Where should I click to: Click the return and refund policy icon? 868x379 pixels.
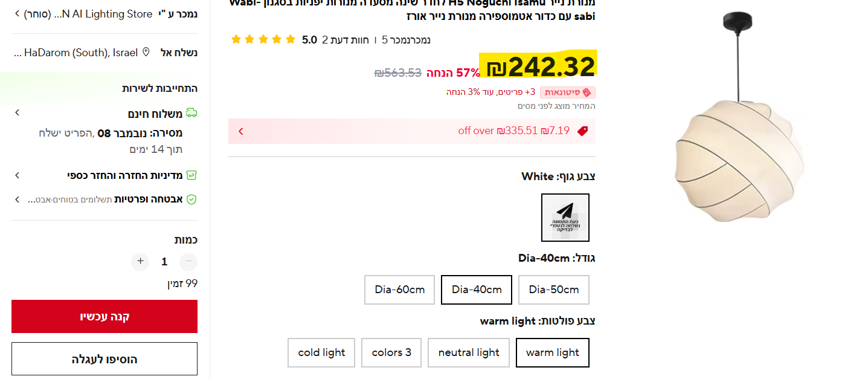pos(191,175)
